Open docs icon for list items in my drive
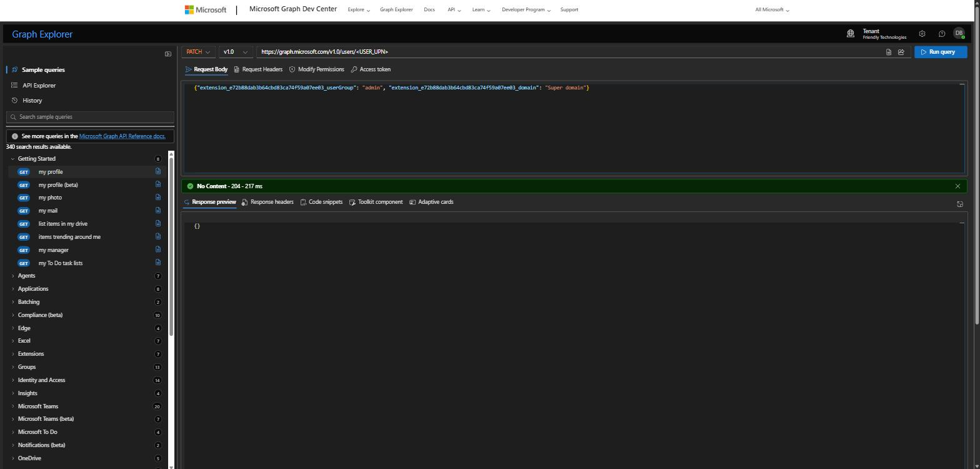The image size is (980, 469). coord(158,224)
